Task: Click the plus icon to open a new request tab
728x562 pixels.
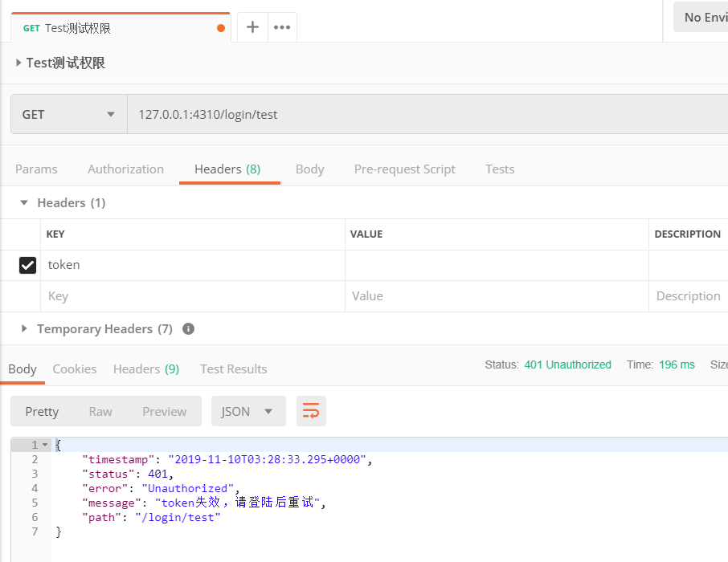Action: (252, 26)
